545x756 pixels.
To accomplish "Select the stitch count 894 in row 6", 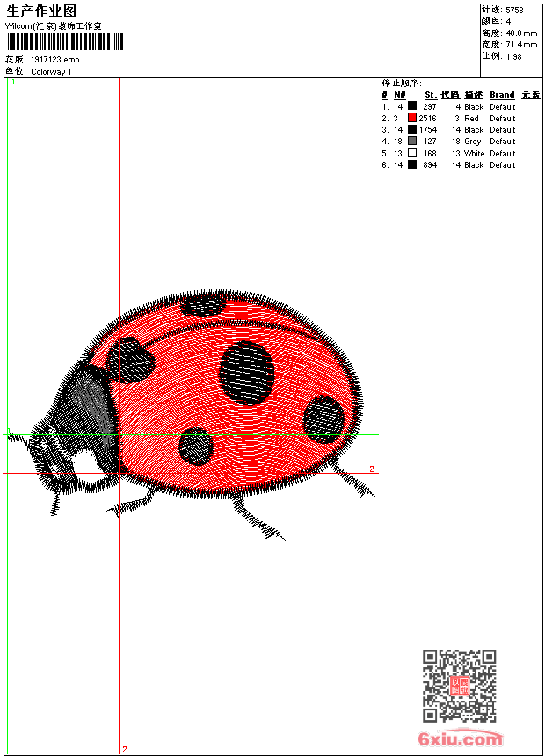I will [x=430, y=165].
